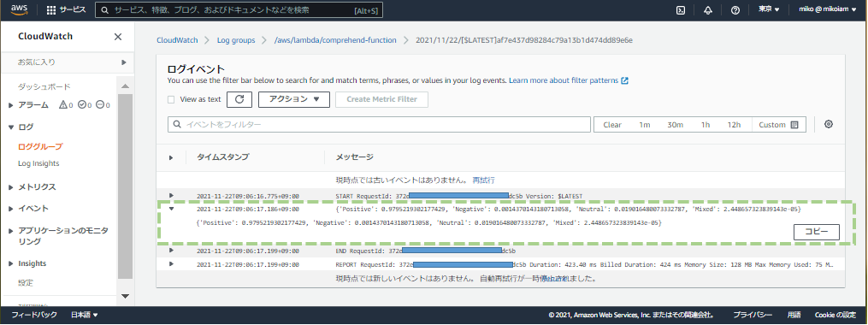
Task: Click timestamp 2021-11-22T09:06:16.775+09:00
Action: click(x=247, y=196)
